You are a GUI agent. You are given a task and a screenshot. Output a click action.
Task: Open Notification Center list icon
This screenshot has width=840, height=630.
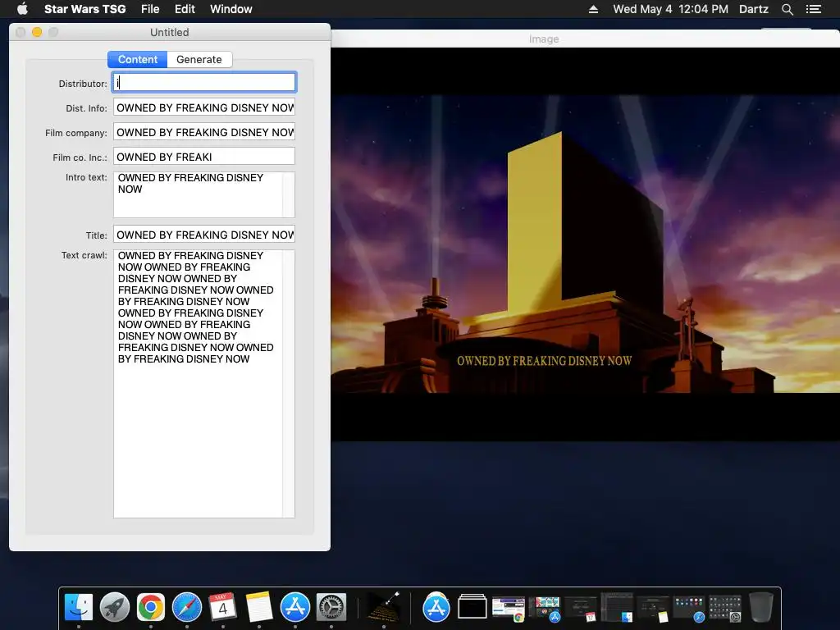click(813, 9)
